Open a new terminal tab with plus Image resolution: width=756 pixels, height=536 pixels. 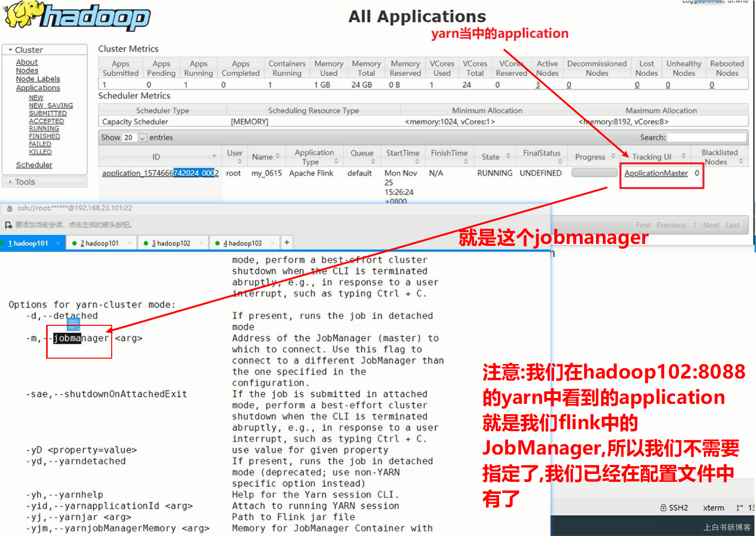(286, 242)
